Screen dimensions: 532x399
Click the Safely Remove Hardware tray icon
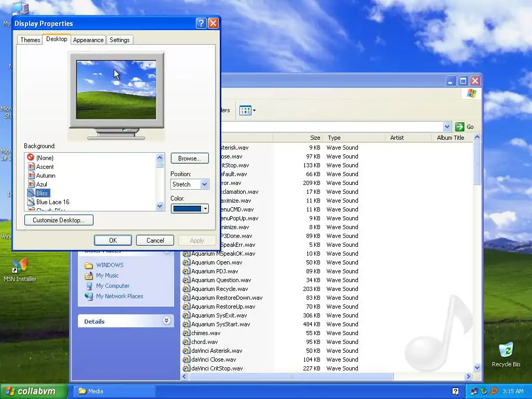484,391
